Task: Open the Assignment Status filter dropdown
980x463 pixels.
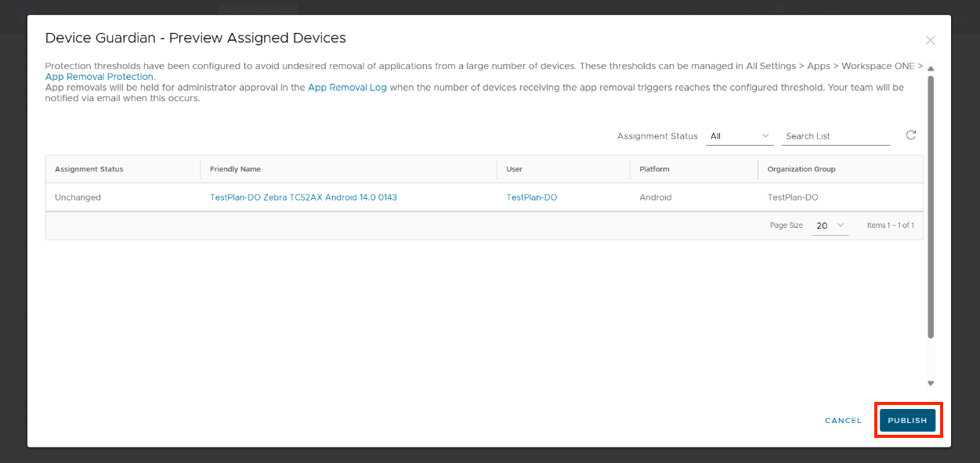Action: (x=740, y=136)
